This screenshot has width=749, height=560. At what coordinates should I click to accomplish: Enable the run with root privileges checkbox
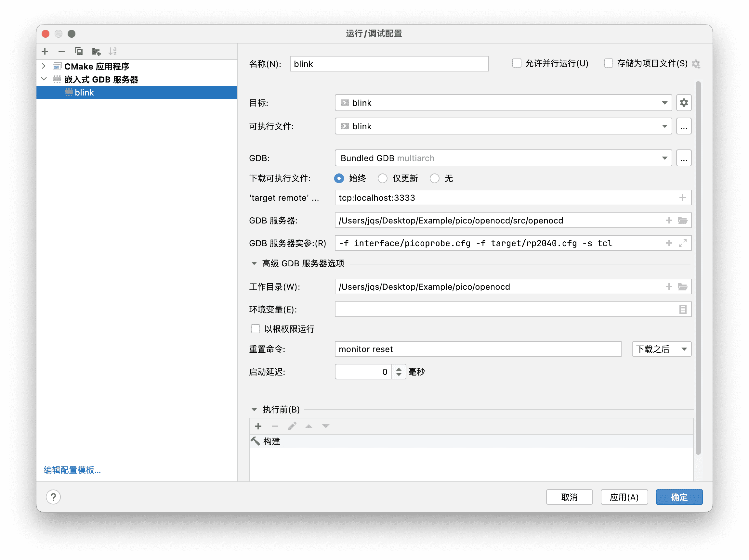pos(255,329)
